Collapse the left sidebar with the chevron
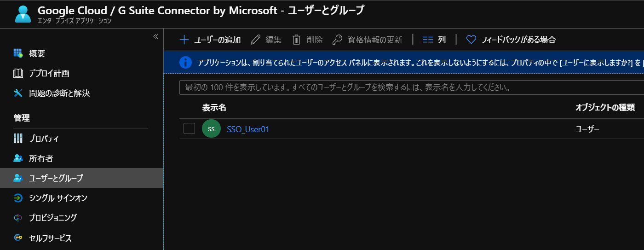 click(155, 36)
